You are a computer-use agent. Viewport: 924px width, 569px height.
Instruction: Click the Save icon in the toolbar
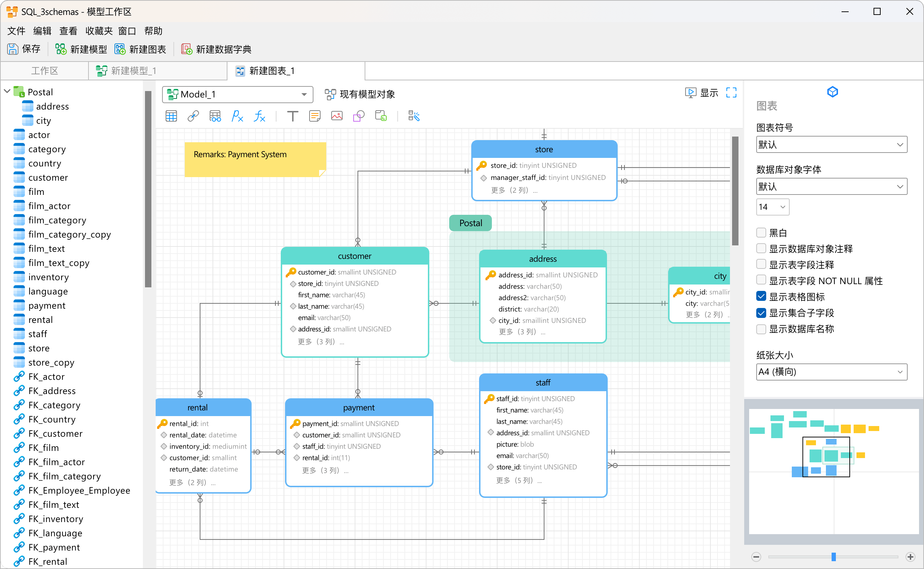(13, 49)
